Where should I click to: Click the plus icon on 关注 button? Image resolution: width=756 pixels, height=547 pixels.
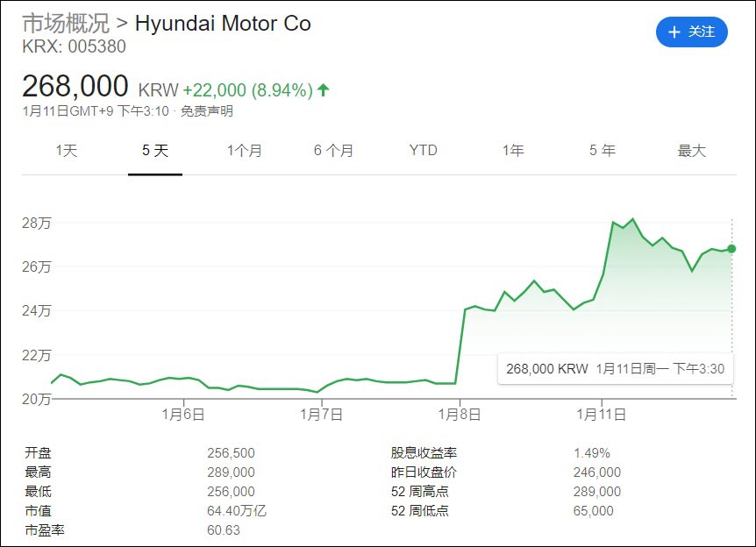[x=674, y=32]
